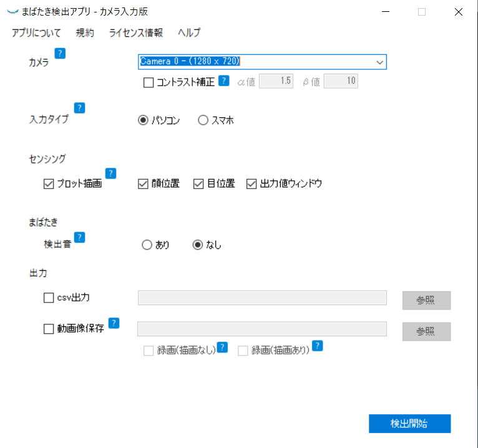
Task: Open the help icon next to 録画(描画なし)
Action: (x=223, y=347)
